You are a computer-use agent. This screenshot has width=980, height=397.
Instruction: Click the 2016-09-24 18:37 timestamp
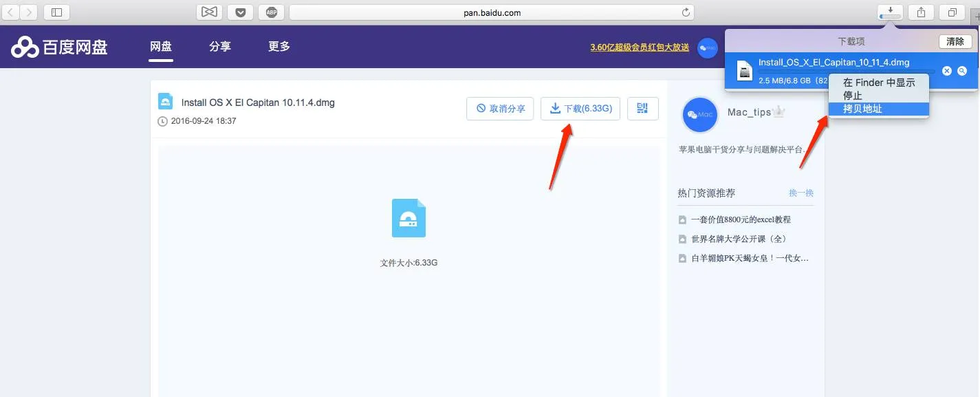point(204,121)
